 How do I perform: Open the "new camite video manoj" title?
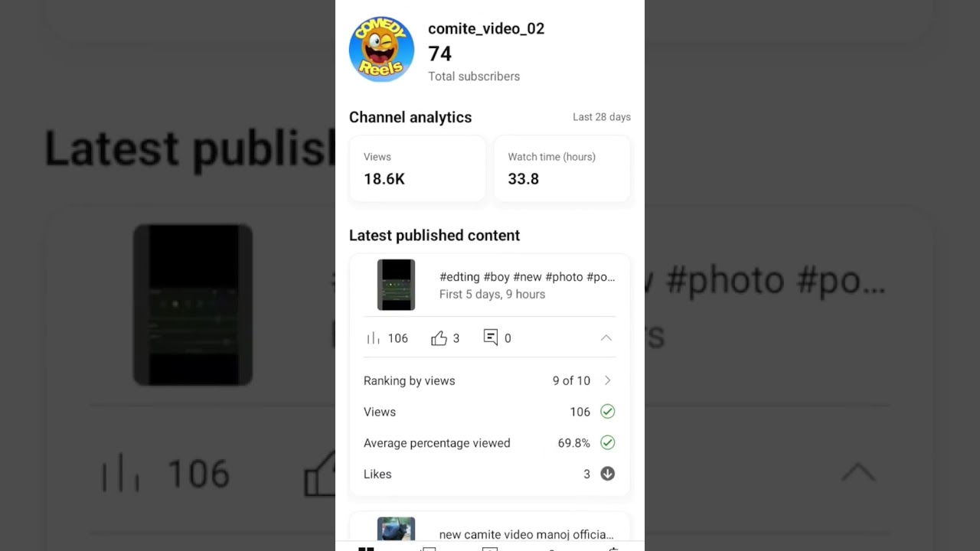526,534
